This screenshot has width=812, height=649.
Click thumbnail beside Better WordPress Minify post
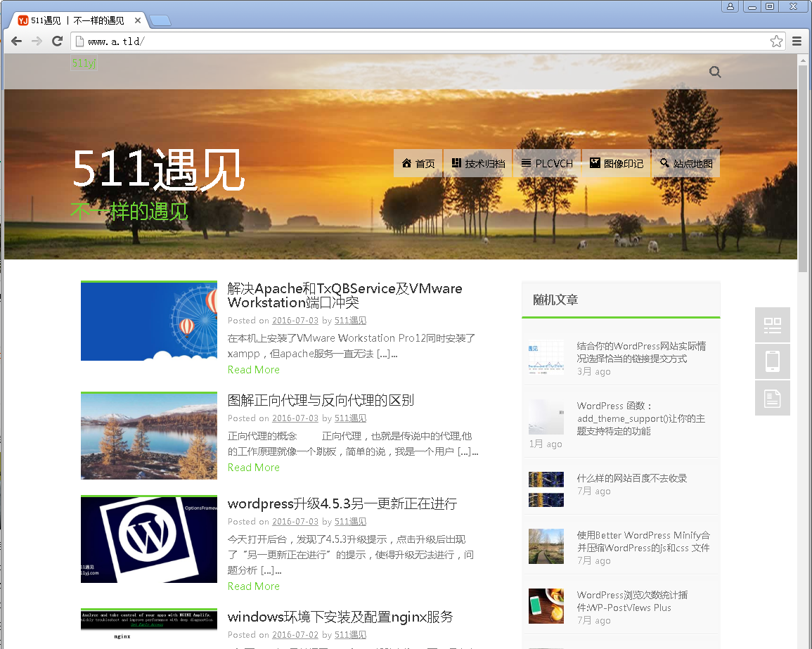click(x=546, y=546)
